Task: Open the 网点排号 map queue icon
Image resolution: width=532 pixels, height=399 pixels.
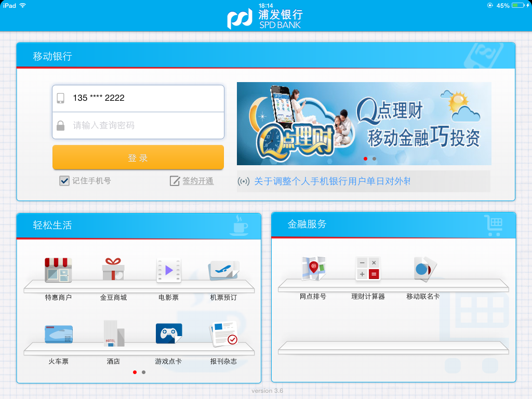Action: pyautogui.click(x=313, y=269)
